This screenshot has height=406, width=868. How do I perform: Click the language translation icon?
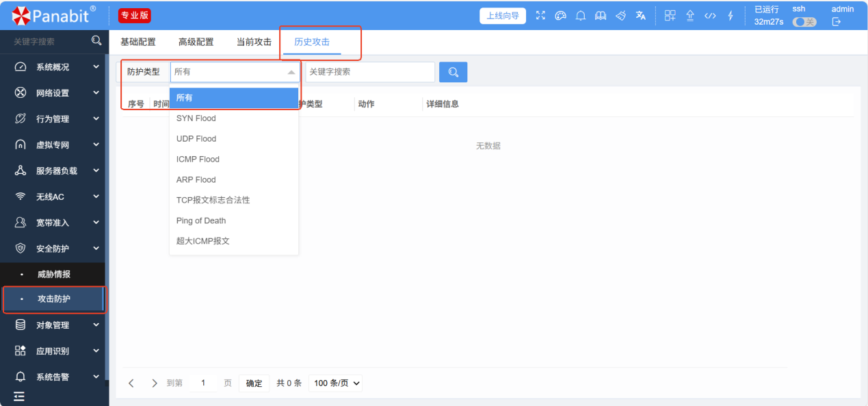coord(641,16)
